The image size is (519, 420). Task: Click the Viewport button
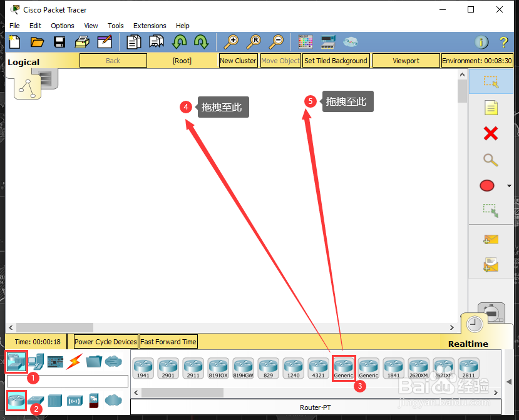point(406,61)
